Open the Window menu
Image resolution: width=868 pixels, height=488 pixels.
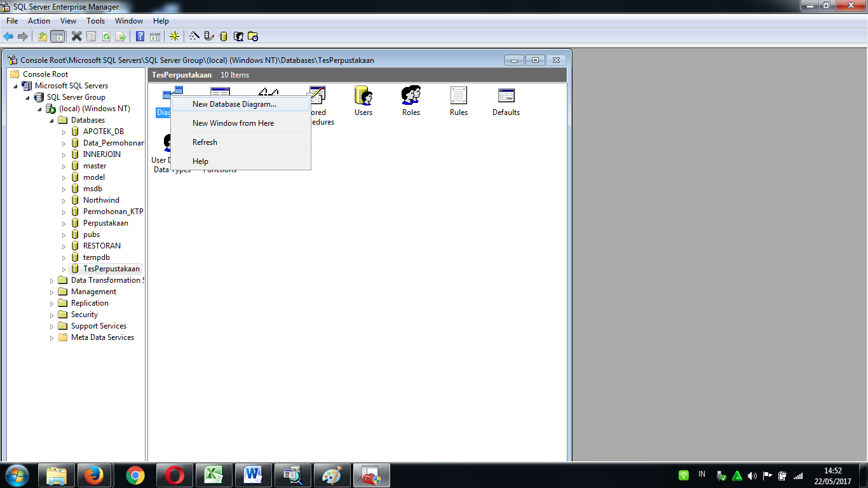point(129,21)
